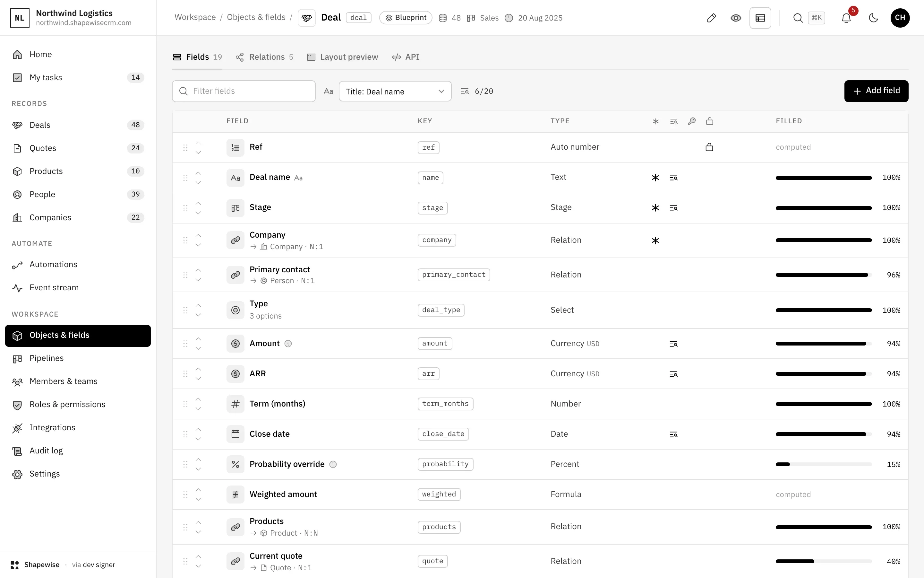Move Type field down with chevron

tap(198, 315)
